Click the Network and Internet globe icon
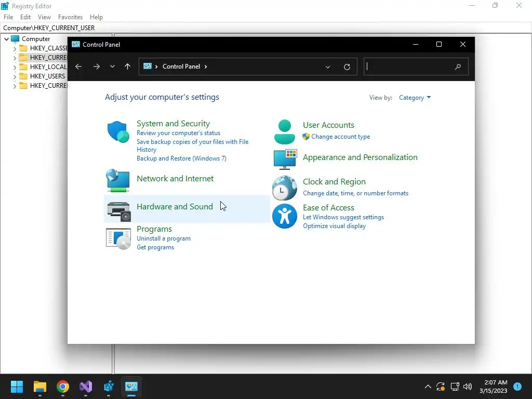532x399 pixels. [118, 180]
